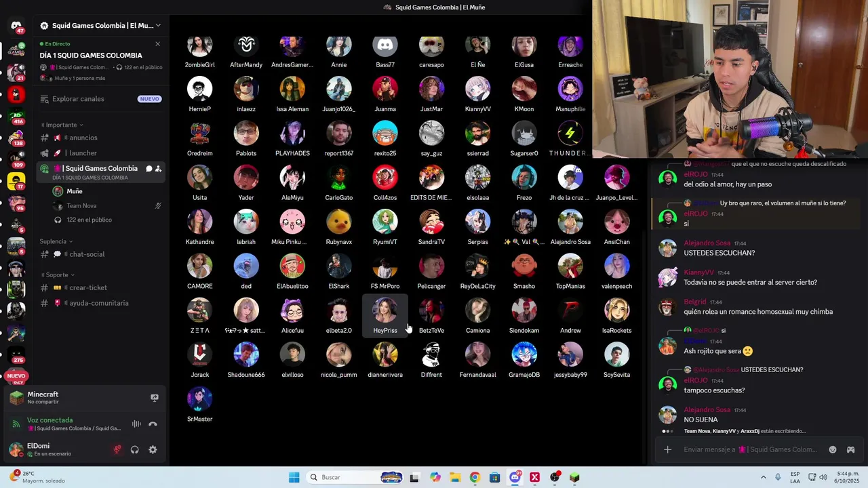Show hidden system tray icons chevron
Viewport: 868px width, 488px height.
[764, 477]
